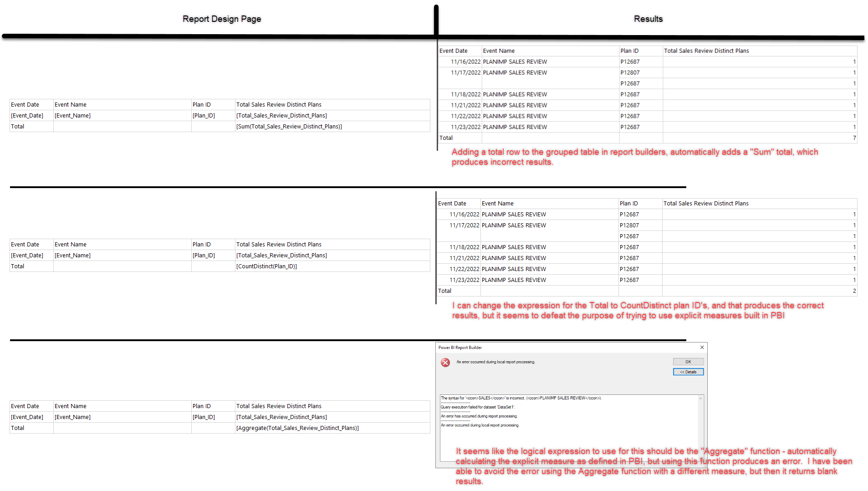Select the [Plan_ID] field cell in the first design table
Screen dimensions: 868x491
pos(204,115)
